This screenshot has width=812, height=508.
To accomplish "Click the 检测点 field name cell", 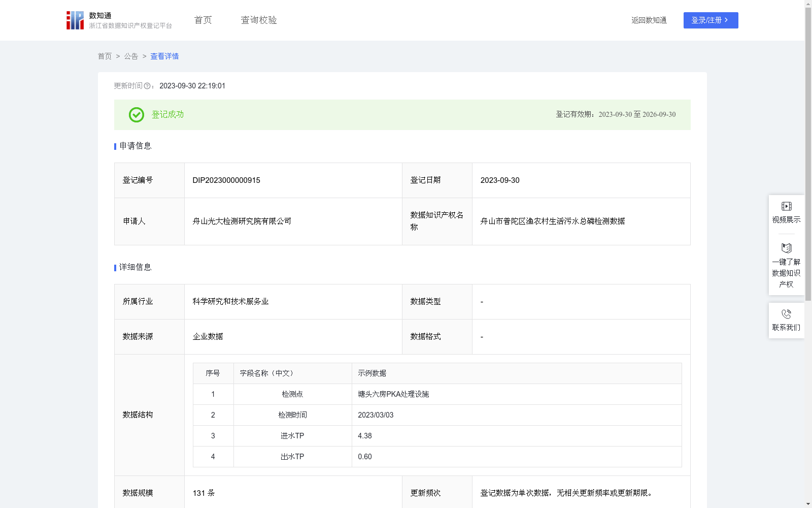I will [293, 394].
